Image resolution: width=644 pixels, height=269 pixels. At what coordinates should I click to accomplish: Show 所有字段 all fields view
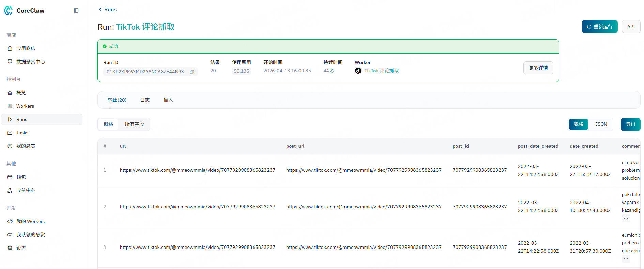click(x=134, y=124)
